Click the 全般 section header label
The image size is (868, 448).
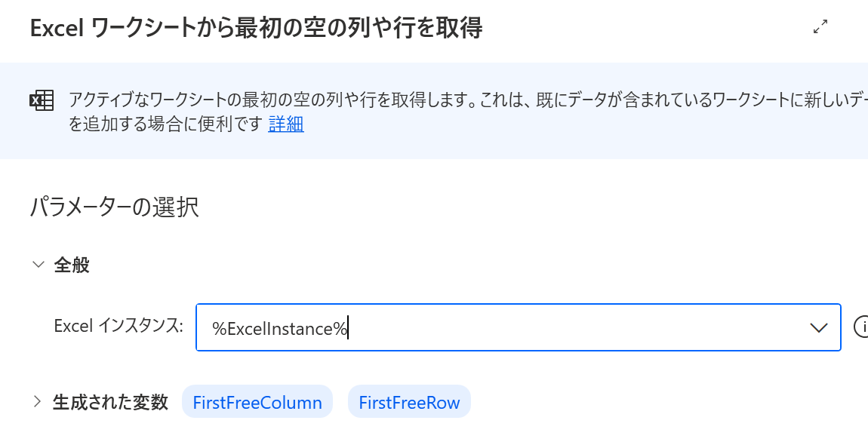72,265
